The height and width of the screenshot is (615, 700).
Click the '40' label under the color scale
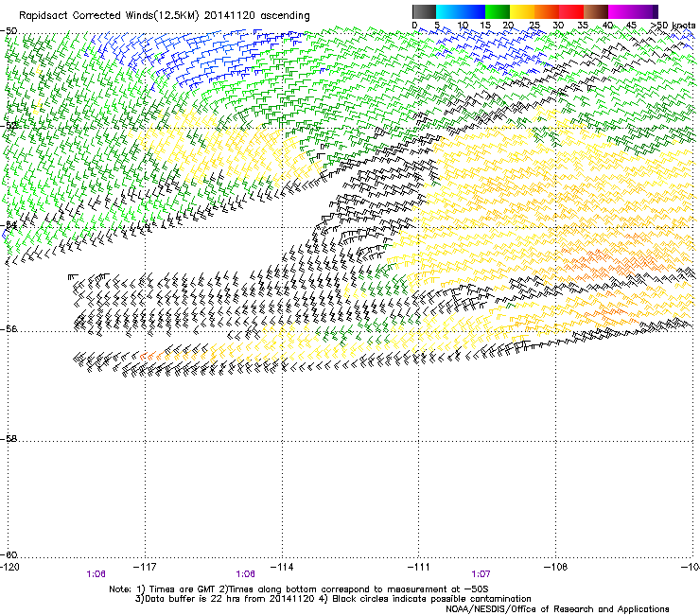tap(607, 25)
